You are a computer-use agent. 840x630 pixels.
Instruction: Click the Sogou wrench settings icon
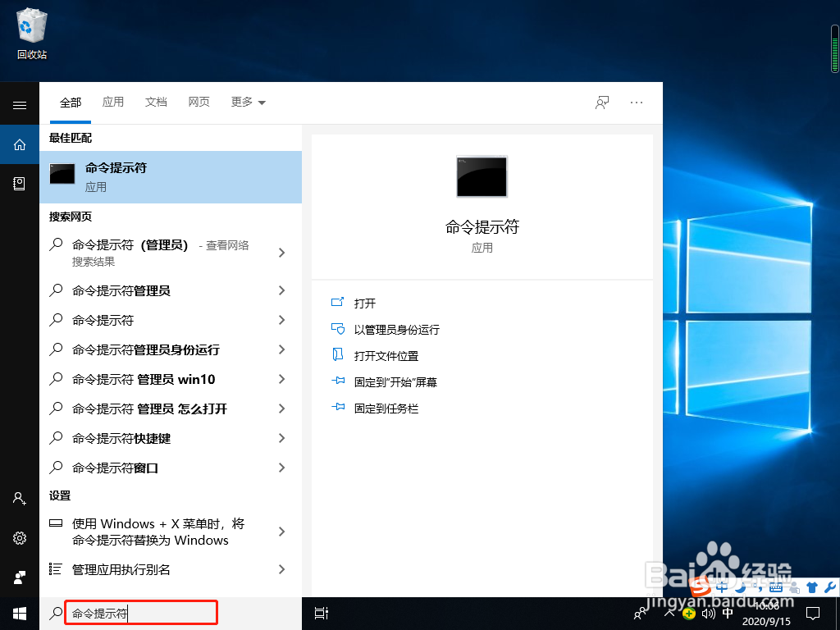[830, 587]
